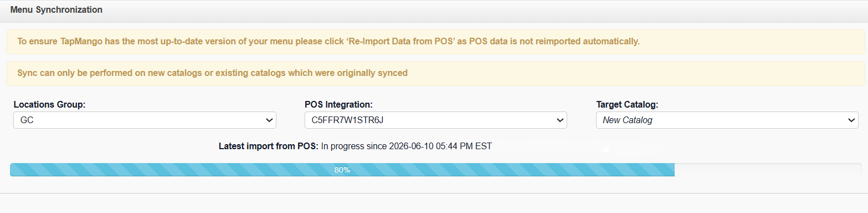Click the chevron arrow beside New Catalog
Screen dimensions: 868x213
(851, 120)
